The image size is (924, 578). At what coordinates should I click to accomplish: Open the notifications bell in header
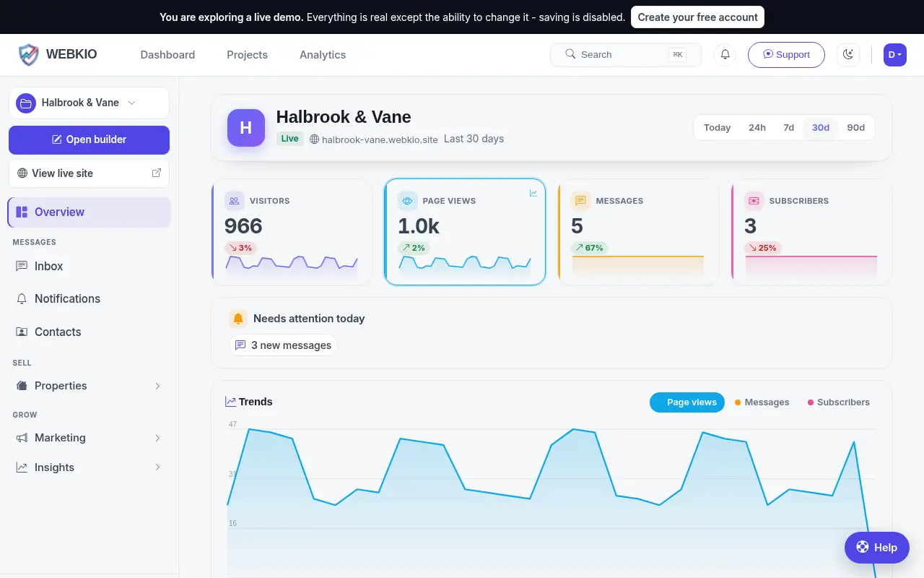pyautogui.click(x=725, y=54)
